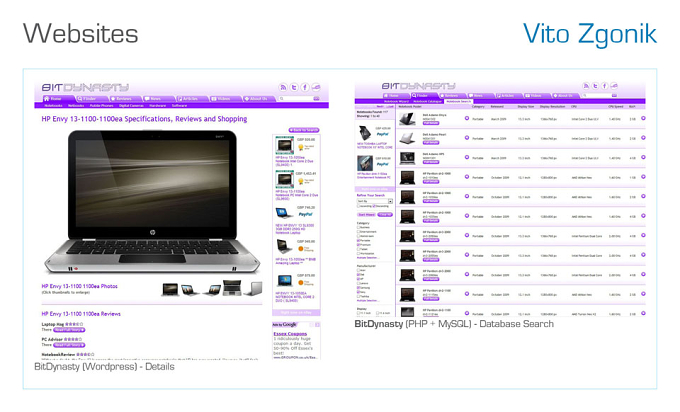The height and width of the screenshot is (412, 680).
Task: Click Clear All button in sidebar
Action: coord(385,215)
